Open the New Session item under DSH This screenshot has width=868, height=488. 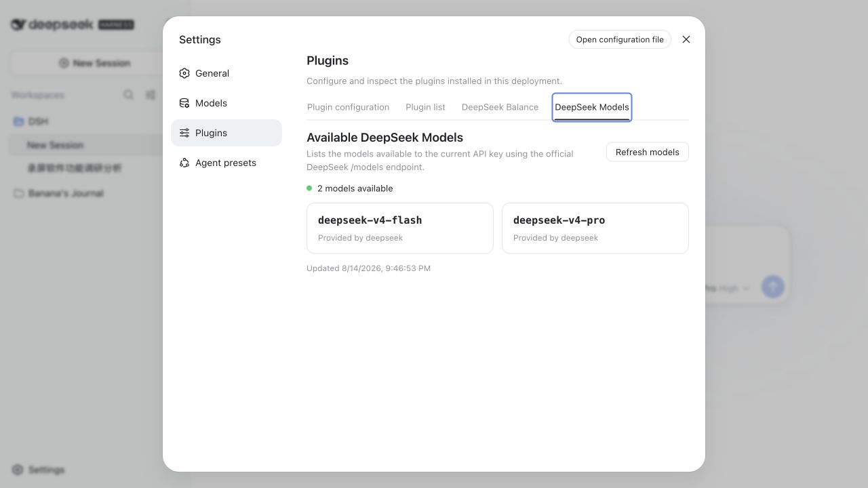[86, 145]
